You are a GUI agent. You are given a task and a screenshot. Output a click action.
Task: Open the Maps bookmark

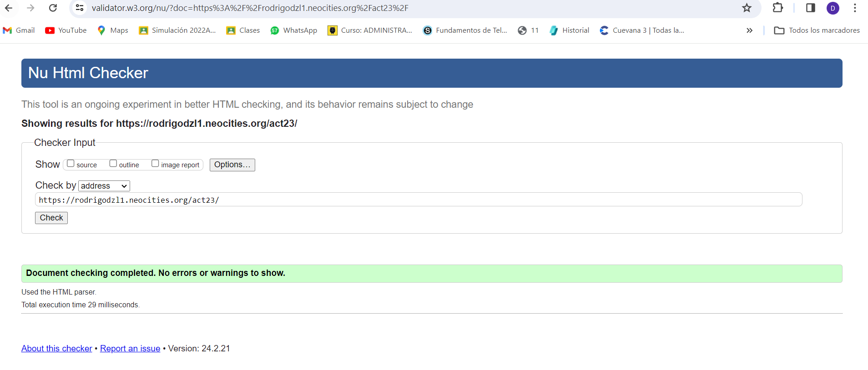[x=113, y=30]
